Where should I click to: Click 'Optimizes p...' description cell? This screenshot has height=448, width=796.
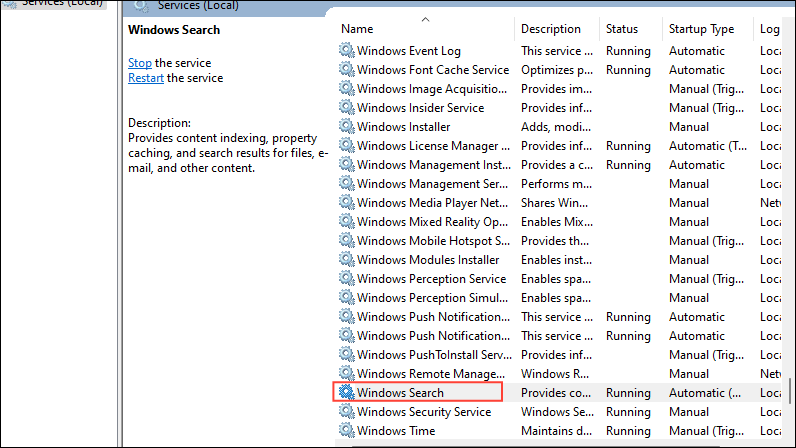(x=557, y=70)
